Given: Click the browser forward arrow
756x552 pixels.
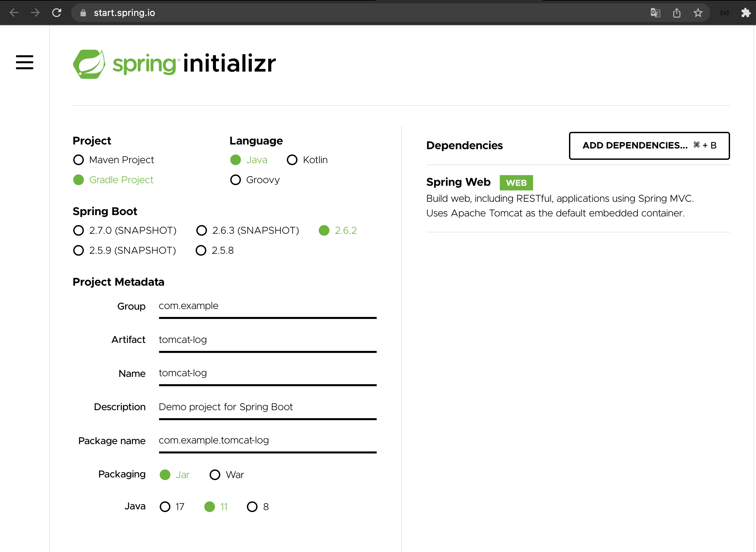Looking at the screenshot, I should click(x=35, y=13).
